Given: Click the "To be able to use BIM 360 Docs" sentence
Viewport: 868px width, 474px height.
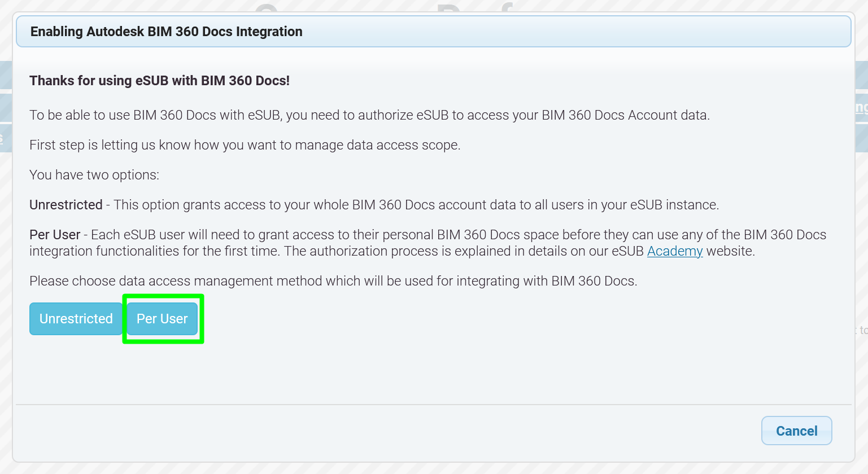Looking at the screenshot, I should pyautogui.click(x=369, y=115).
